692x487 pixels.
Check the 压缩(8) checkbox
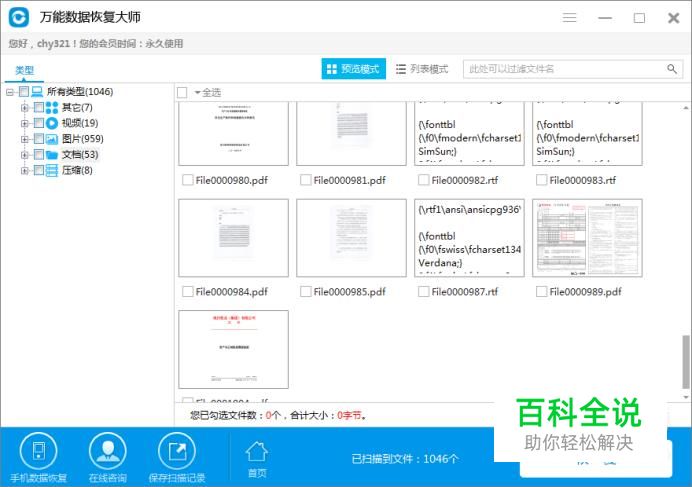pos(39,170)
